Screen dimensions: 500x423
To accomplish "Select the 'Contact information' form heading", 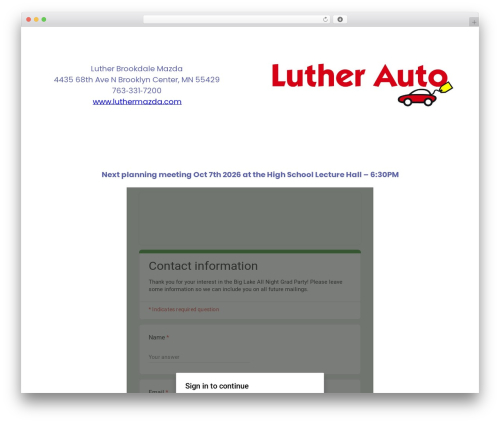I will click(203, 266).
